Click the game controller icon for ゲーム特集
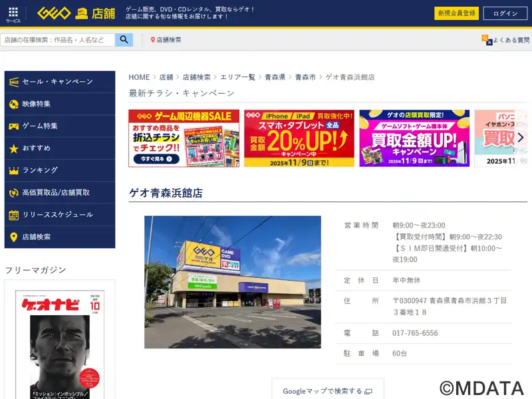532x399 pixels. coord(13,126)
